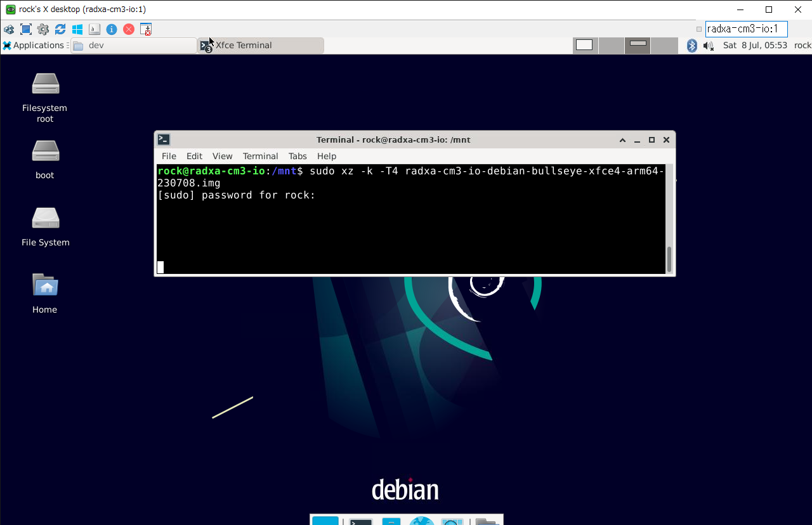Open the Help menu in terminal

(x=327, y=156)
